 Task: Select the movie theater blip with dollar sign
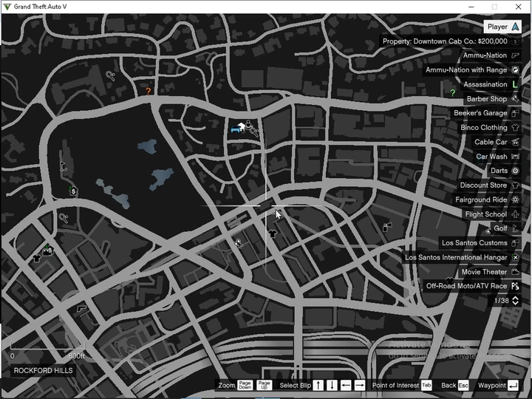(x=48, y=250)
